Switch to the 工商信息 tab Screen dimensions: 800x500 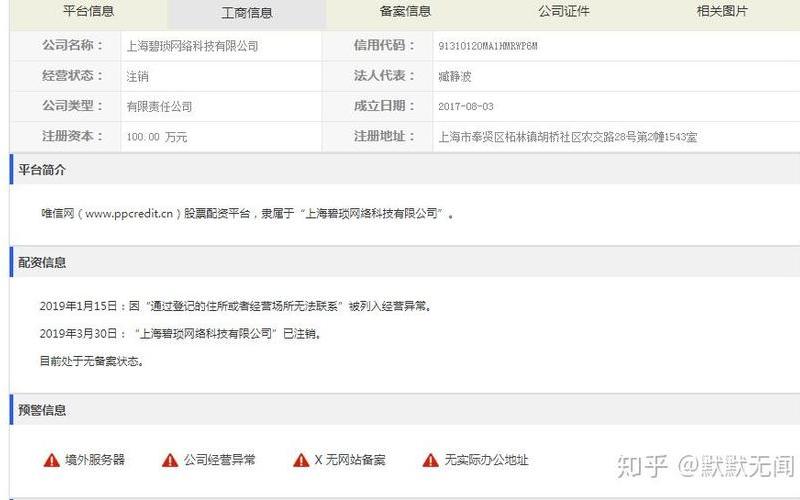(246, 13)
